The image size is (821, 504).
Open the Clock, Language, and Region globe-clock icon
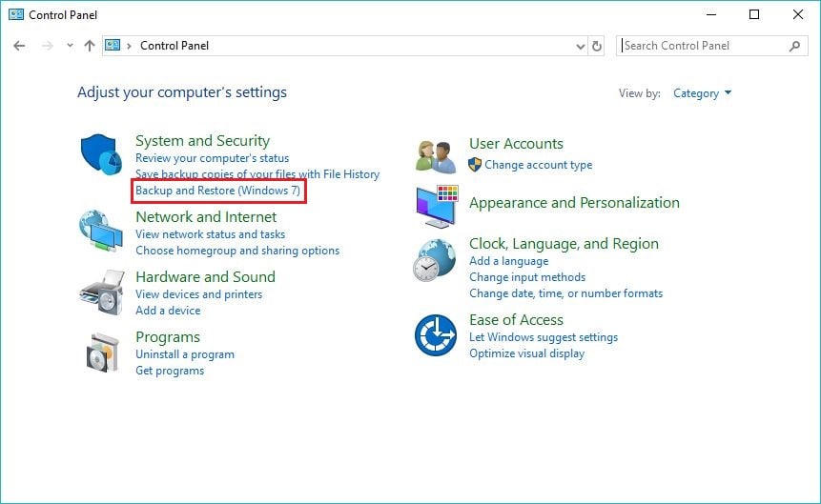pos(435,260)
